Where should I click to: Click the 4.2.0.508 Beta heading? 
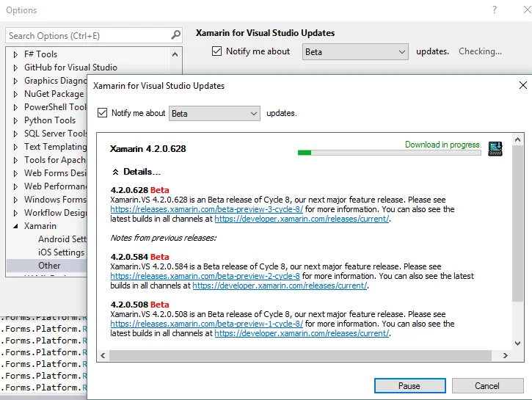coord(139,305)
